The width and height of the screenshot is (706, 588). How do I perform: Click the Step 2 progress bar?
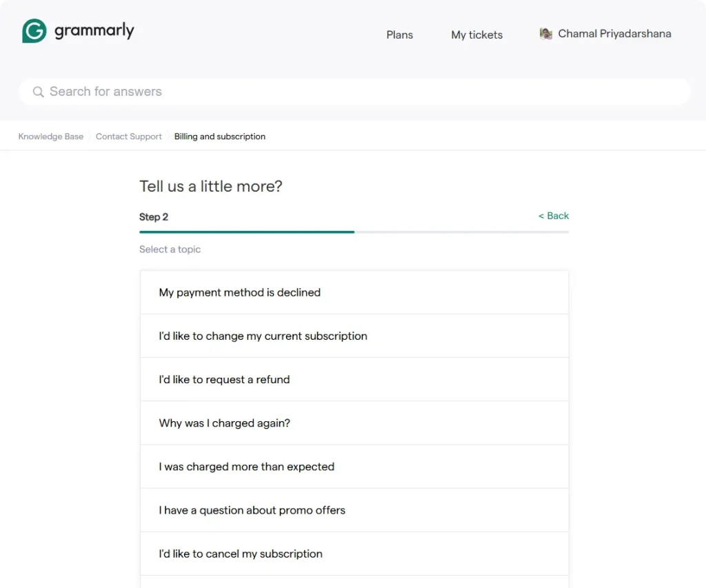tap(354, 232)
